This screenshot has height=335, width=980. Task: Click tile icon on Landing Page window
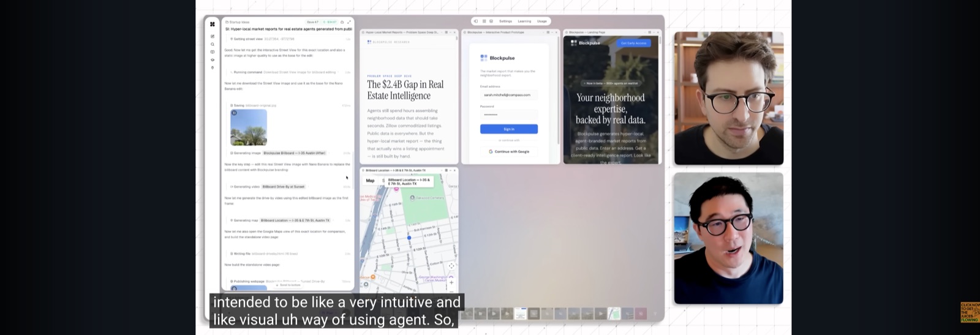click(x=650, y=32)
